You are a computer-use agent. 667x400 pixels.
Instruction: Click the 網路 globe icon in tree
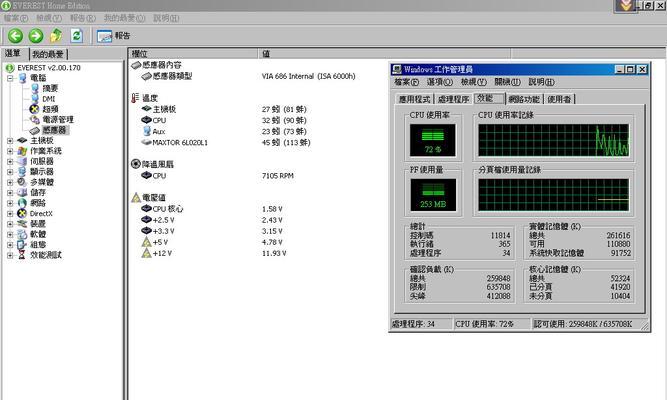22,203
